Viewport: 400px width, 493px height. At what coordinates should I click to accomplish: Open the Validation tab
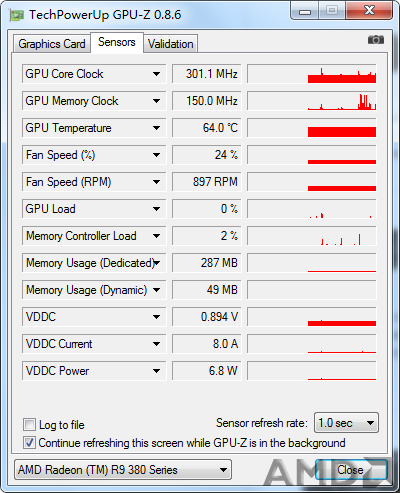point(171,44)
